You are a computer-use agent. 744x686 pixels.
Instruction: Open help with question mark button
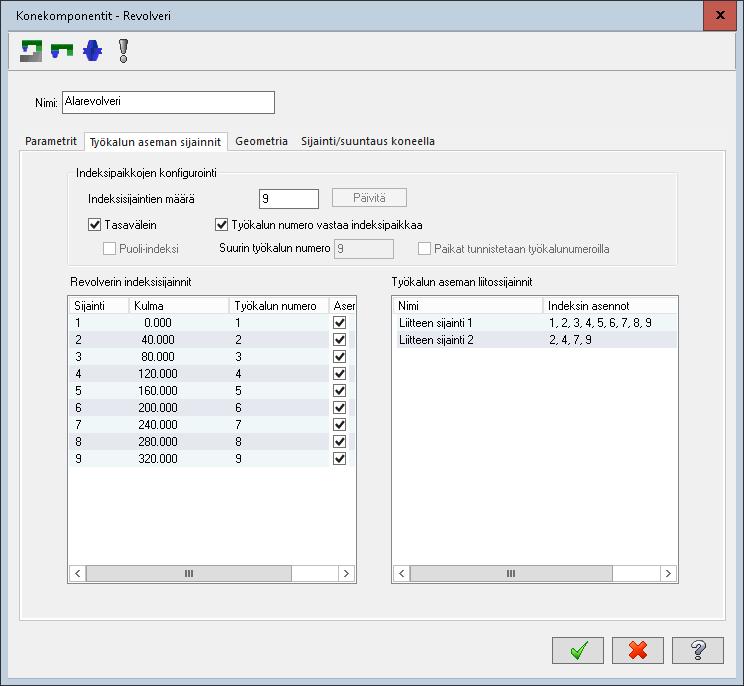[x=698, y=650]
